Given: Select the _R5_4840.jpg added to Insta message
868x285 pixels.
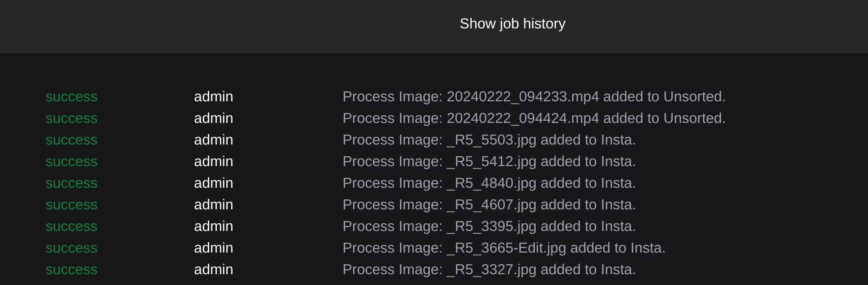Looking at the screenshot, I should pos(489,183).
